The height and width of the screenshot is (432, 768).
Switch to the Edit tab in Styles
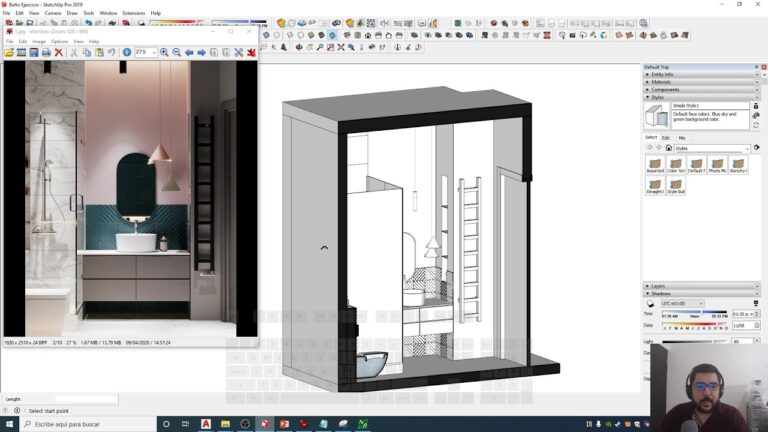tap(666, 138)
